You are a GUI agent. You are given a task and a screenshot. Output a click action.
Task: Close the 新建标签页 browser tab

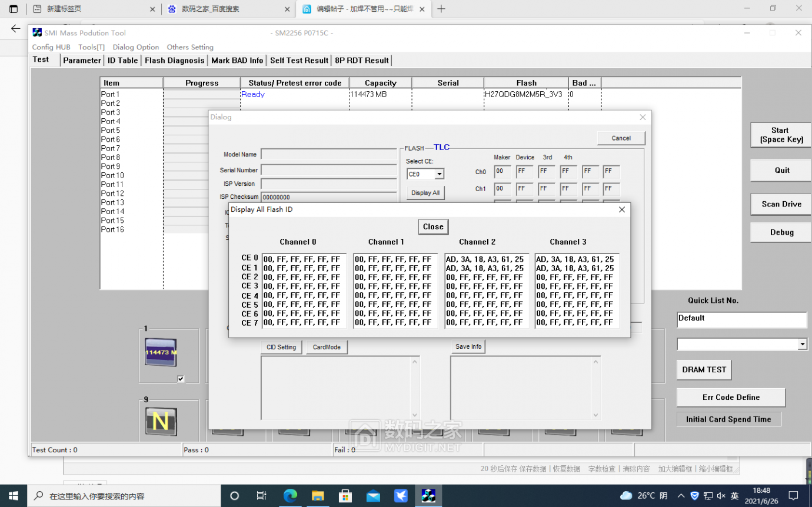pos(152,9)
